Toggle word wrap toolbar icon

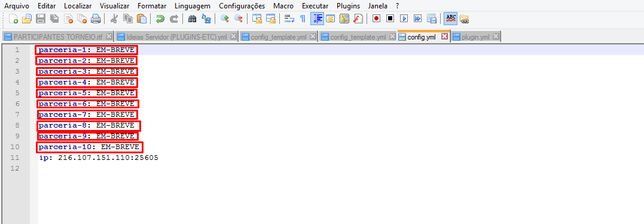click(x=289, y=19)
